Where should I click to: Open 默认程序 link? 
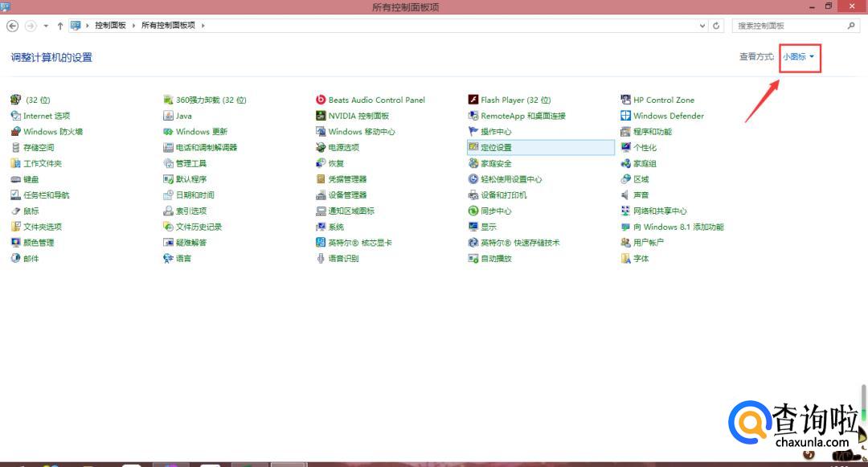pos(191,179)
